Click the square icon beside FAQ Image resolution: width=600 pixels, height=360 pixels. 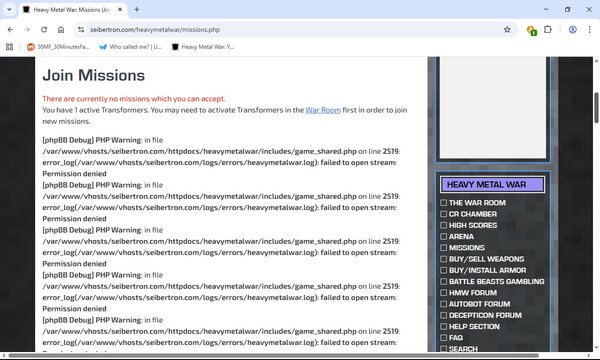click(443, 338)
